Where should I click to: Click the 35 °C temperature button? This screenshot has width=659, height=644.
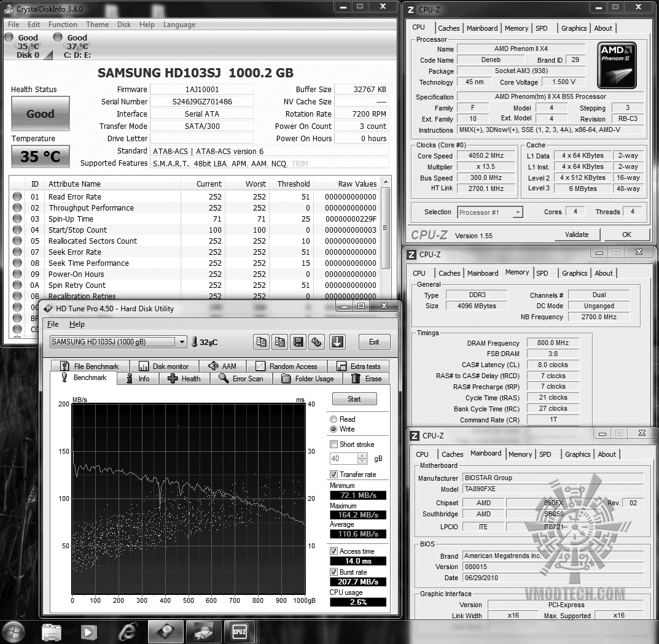pos(41,157)
